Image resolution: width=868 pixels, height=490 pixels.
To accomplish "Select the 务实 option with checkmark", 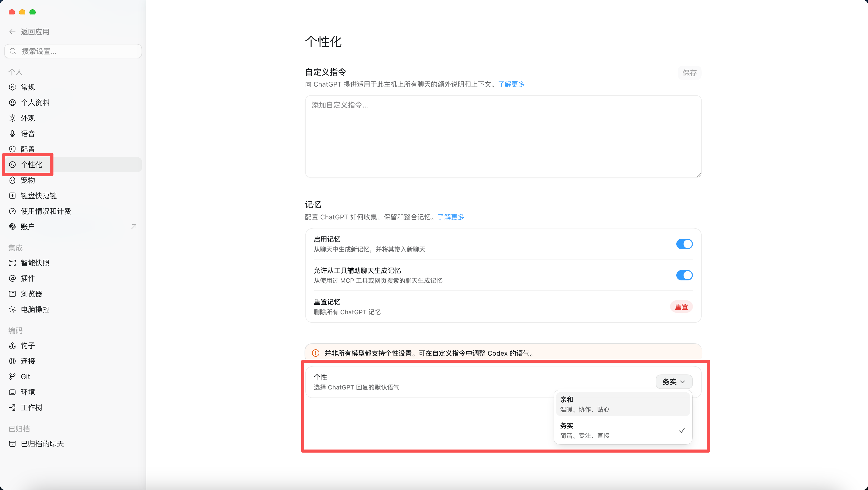I will 623,430.
